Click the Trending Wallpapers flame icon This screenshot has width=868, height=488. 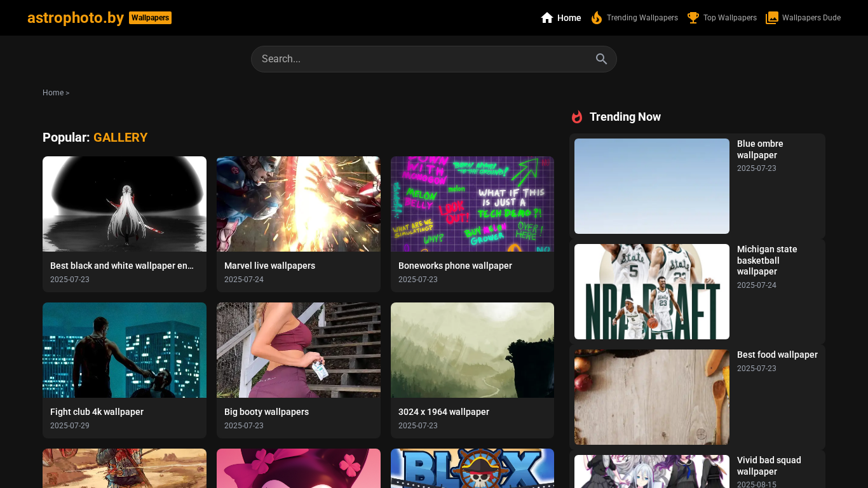click(x=597, y=18)
